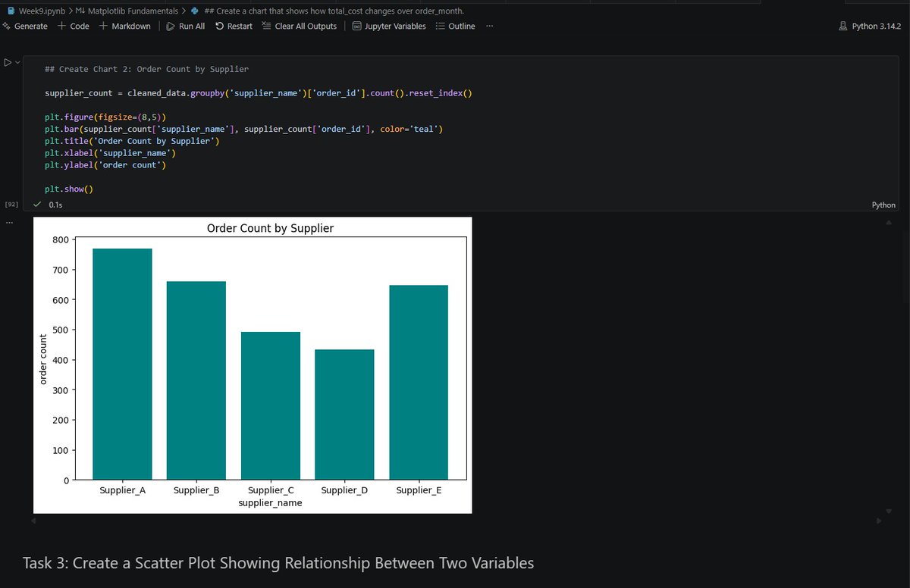Click the Generate button in notebook toolbar
The image size is (910, 588).
click(25, 26)
